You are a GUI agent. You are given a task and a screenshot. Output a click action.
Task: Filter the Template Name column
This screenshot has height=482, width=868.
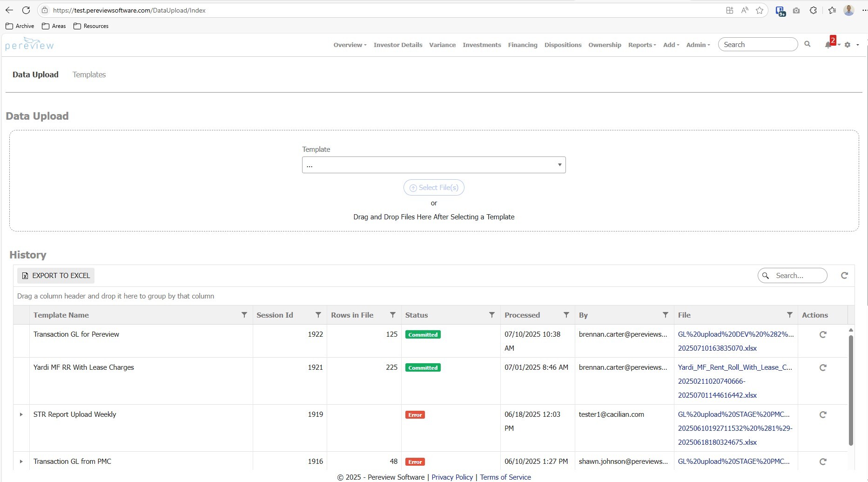(244, 315)
